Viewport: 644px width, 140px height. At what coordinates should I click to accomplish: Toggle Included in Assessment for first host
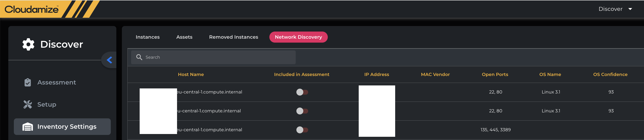coord(302,92)
